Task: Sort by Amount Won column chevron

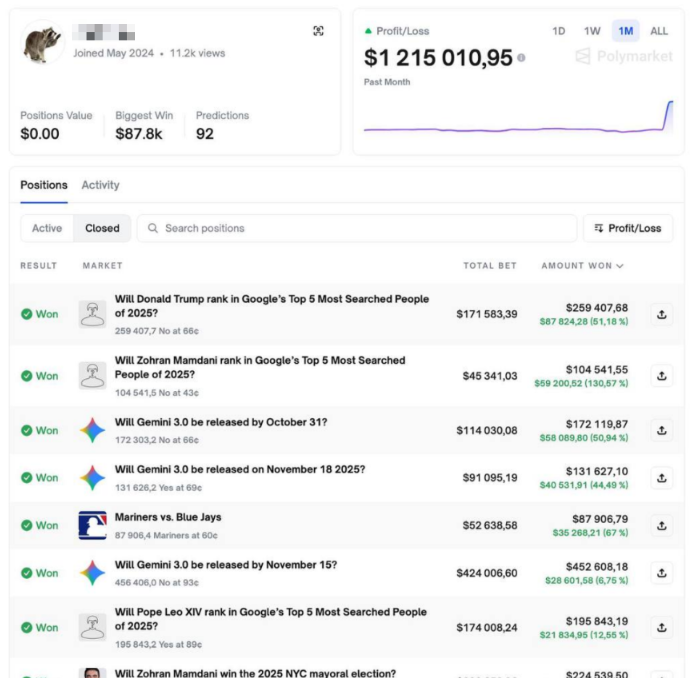Action: (x=620, y=266)
